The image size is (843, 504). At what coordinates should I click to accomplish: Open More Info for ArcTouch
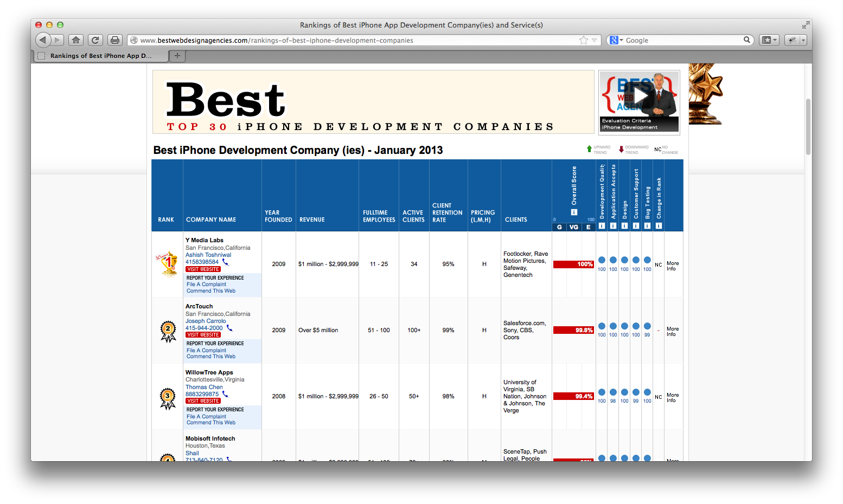coord(673,332)
